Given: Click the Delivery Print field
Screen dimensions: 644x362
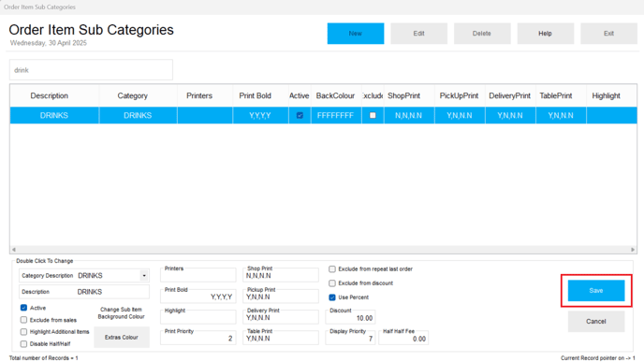Looking at the screenshot, I should [x=281, y=317].
